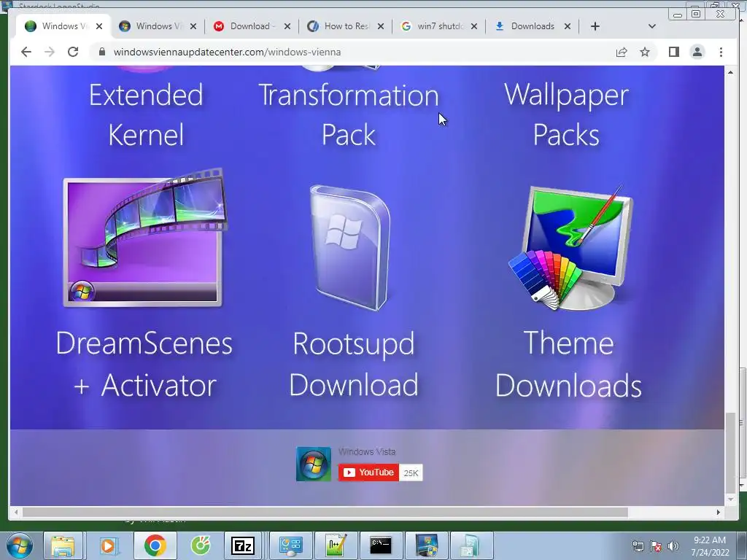
Task: Open the Chrome profile icon
Action: coord(697,52)
